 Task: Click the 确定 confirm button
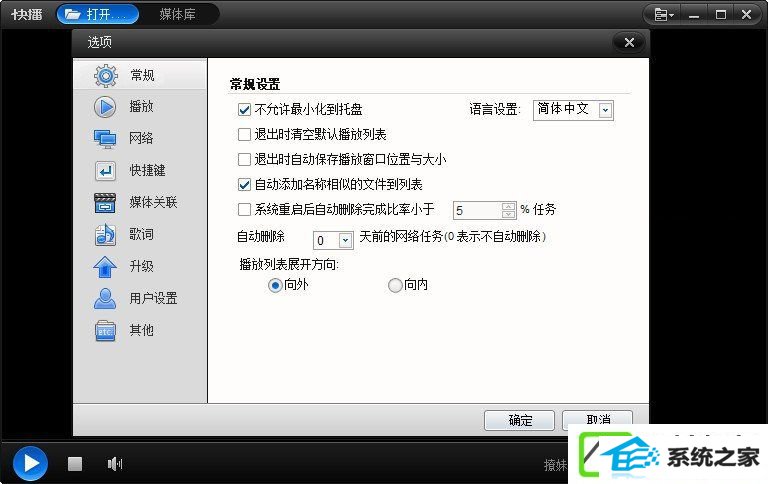pos(519,420)
